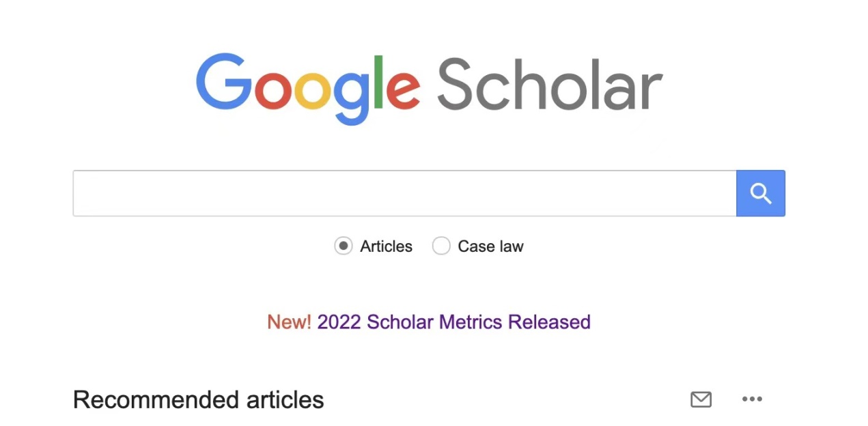
Task: Open the three-dot more options menu
Action: 752,399
